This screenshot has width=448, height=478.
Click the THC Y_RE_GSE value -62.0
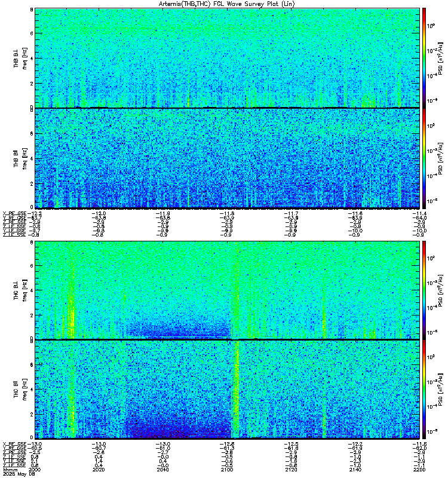pyautogui.click(x=419, y=448)
